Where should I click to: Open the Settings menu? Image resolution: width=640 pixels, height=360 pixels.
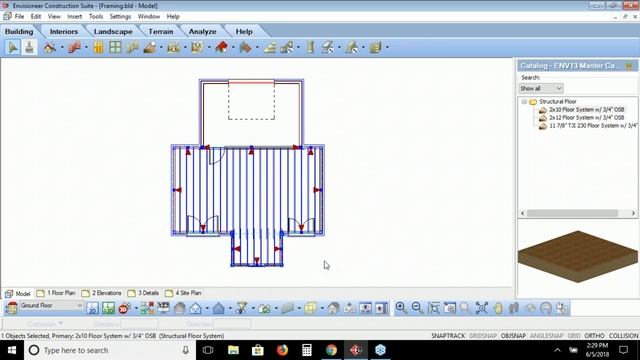click(120, 17)
